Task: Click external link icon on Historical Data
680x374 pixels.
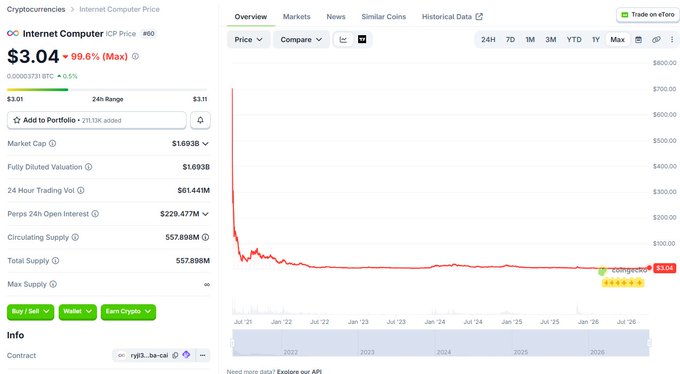Action: coord(479,16)
